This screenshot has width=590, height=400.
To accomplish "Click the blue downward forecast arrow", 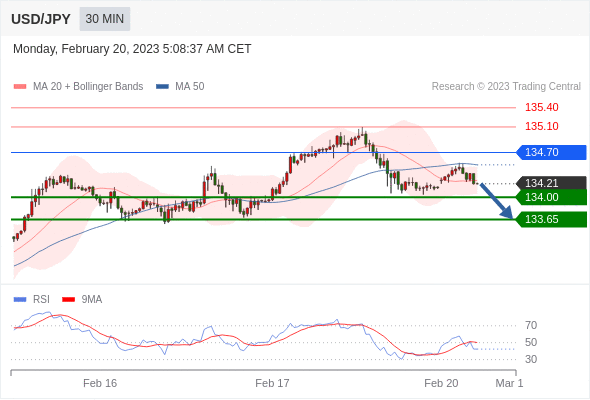I will pyautogui.click(x=496, y=201).
